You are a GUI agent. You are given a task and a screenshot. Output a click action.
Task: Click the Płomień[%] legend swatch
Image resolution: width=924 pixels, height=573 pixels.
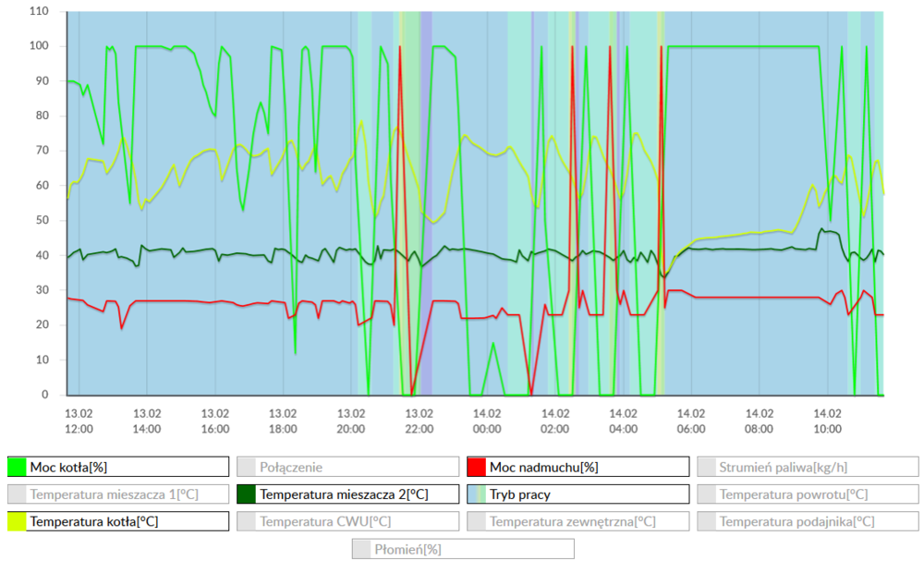tap(360, 548)
